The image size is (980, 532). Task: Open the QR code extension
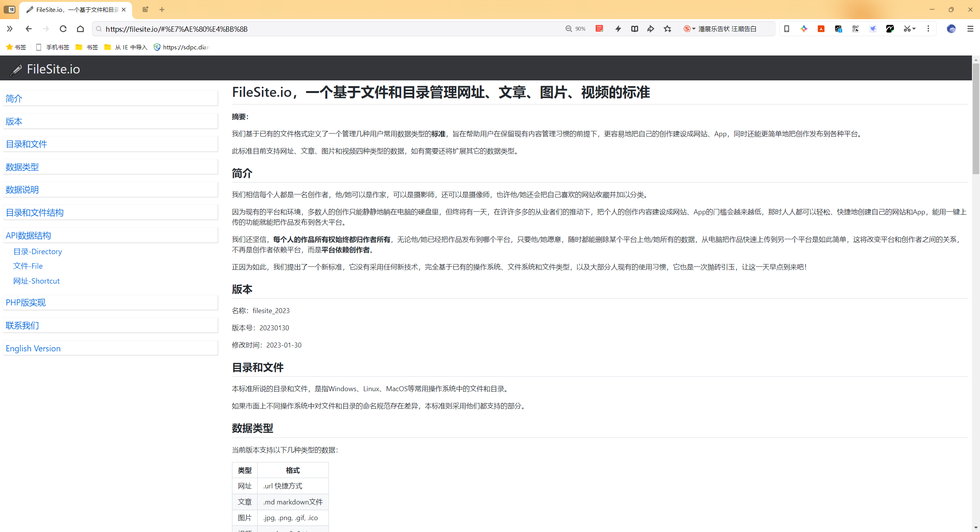point(856,29)
